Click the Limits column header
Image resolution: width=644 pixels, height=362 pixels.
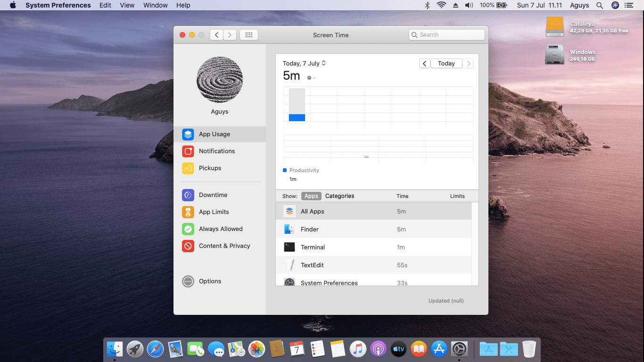(457, 196)
